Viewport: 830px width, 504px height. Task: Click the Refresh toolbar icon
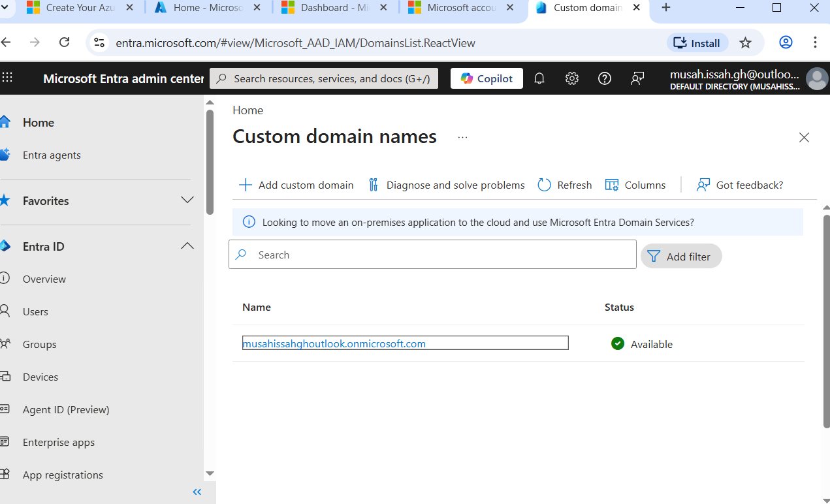(x=565, y=185)
